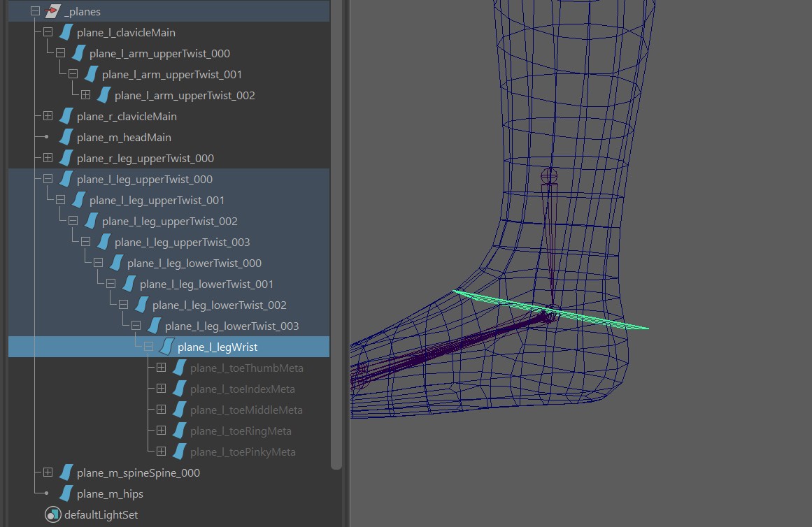The width and height of the screenshot is (812, 527).
Task: Select plane_l_arm_upperTwist_001 node
Action: pyautogui.click(x=171, y=74)
